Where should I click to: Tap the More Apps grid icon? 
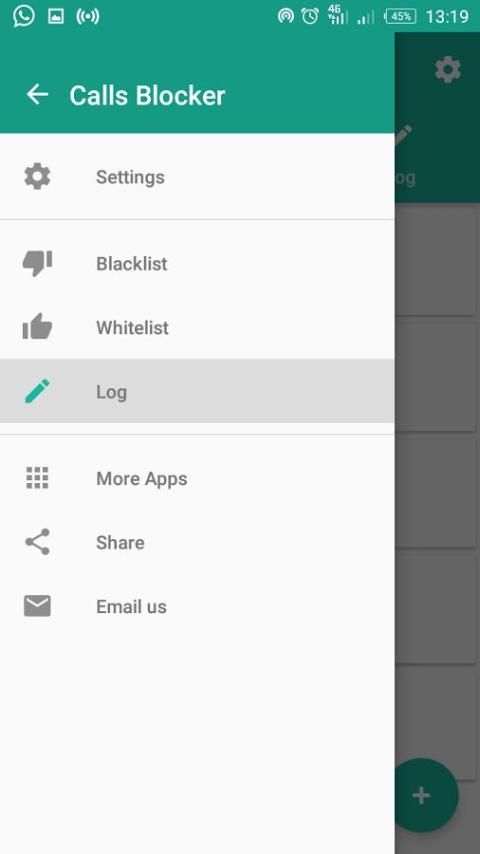[37, 478]
